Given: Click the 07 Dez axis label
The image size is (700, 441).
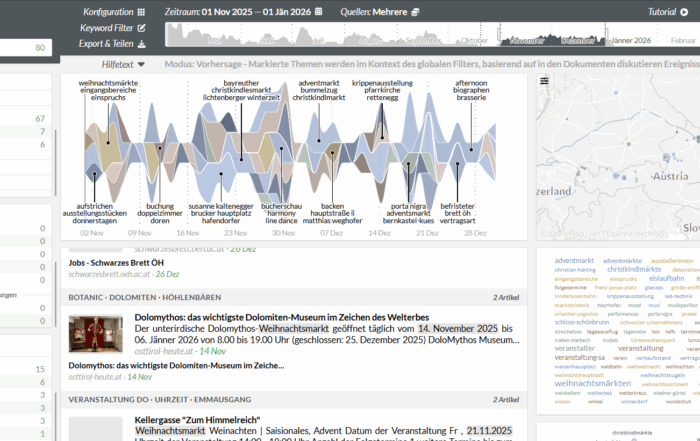Looking at the screenshot, I should click(x=331, y=233).
